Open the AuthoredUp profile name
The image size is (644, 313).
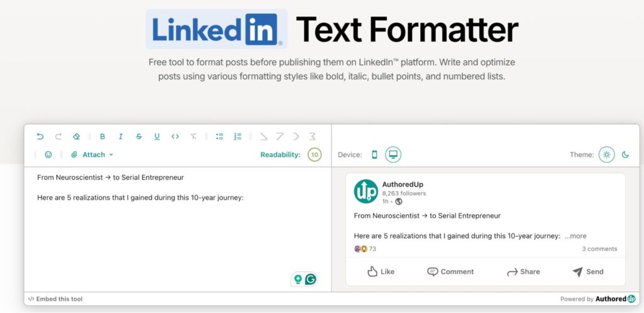tap(402, 185)
